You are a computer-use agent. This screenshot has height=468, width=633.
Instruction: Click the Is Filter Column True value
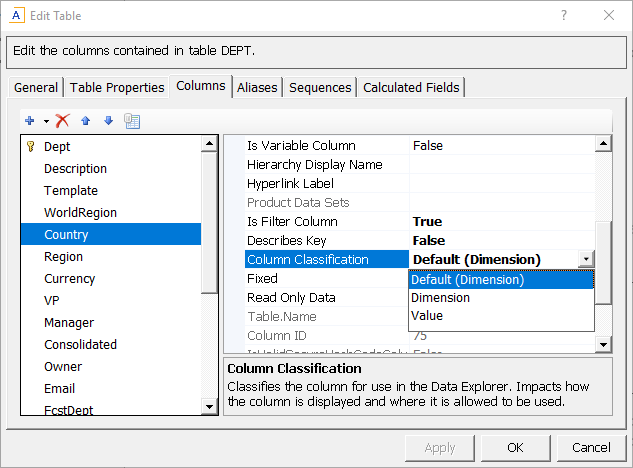[x=427, y=222]
